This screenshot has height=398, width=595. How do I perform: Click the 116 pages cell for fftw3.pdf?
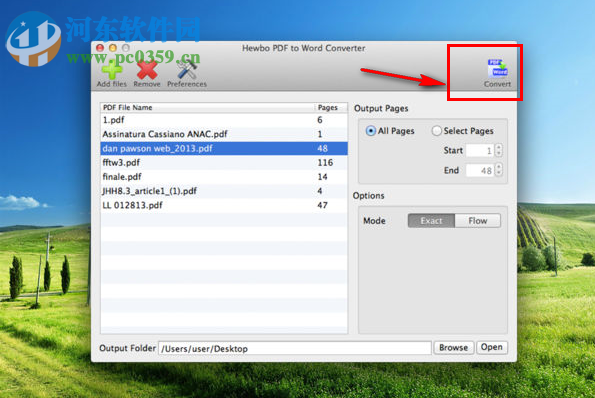[325, 163]
